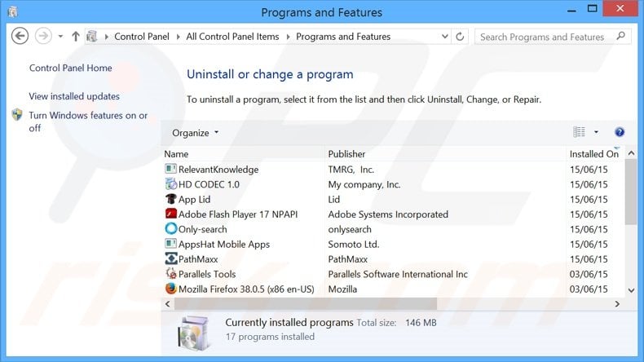Click the RelevantKnowledge program icon

click(170, 169)
